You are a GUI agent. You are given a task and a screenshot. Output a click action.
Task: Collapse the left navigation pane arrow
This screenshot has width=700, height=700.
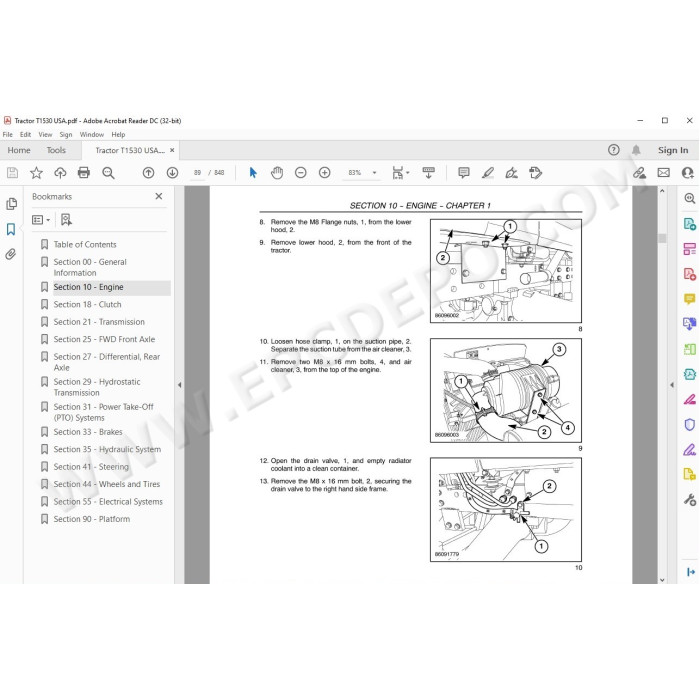tap(179, 385)
